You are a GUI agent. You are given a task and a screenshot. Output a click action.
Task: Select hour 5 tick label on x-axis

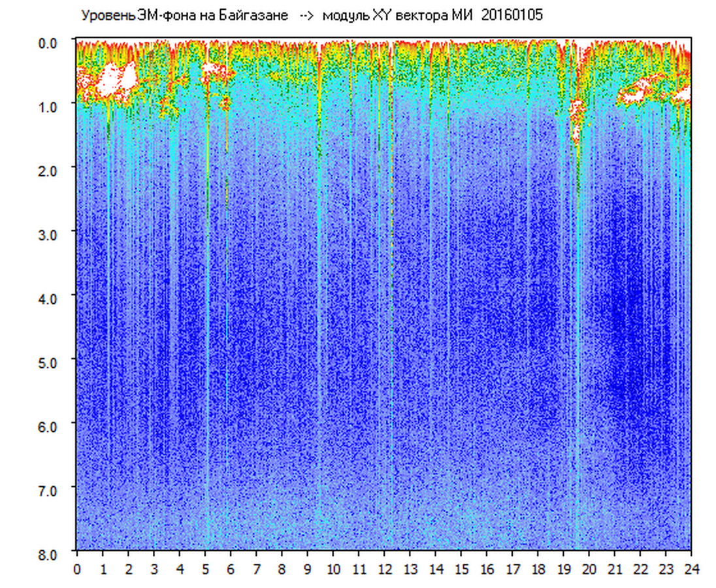(205, 569)
